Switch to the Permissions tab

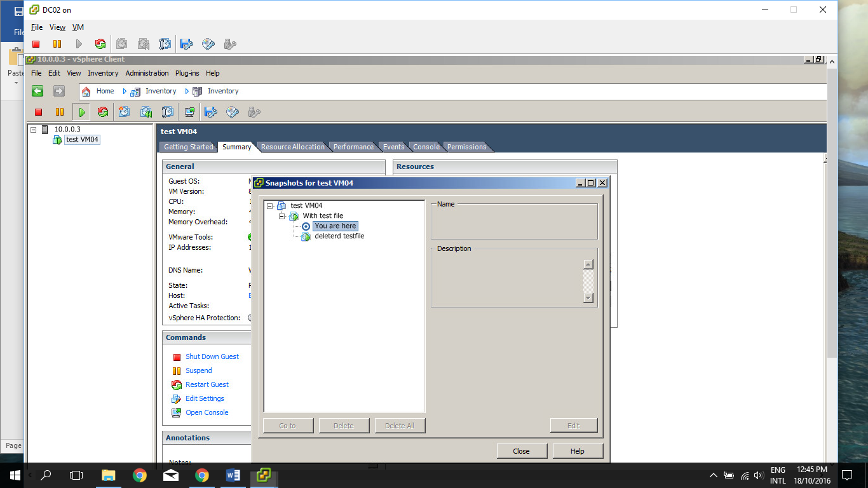tap(466, 147)
